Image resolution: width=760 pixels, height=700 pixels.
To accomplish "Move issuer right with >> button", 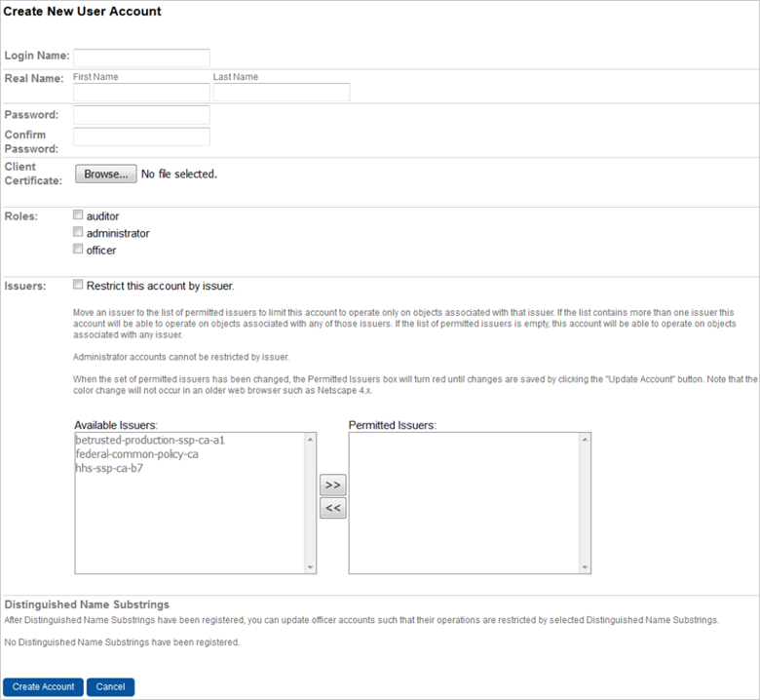I will click(332, 485).
